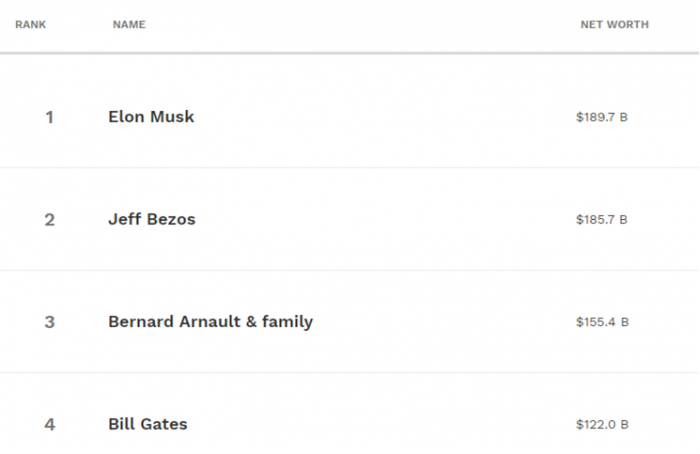
Task: Click the NAME column header
Action: point(129,25)
